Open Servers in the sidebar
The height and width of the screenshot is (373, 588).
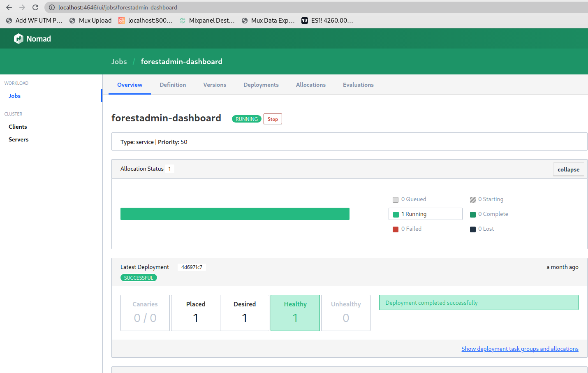[x=19, y=139]
